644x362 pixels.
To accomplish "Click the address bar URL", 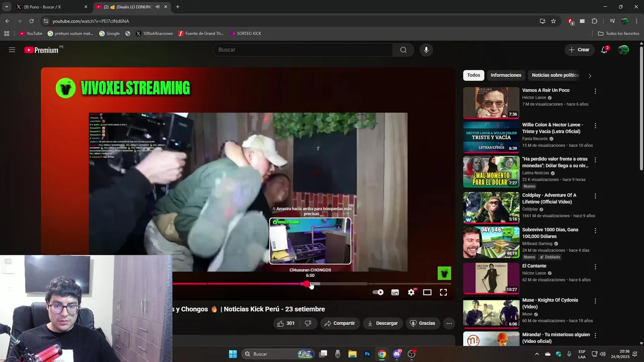I will click(91, 21).
